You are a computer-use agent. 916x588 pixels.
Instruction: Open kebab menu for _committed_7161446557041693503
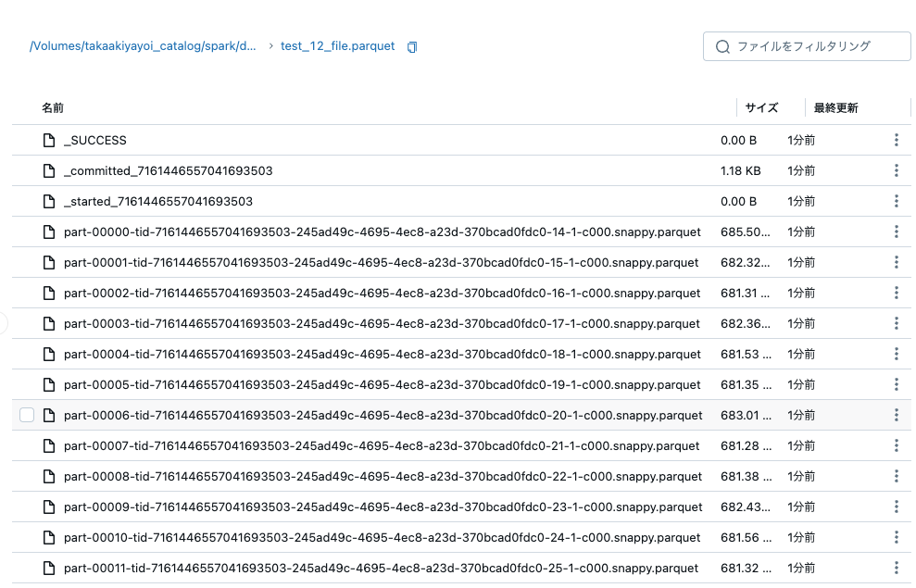pyautogui.click(x=897, y=170)
